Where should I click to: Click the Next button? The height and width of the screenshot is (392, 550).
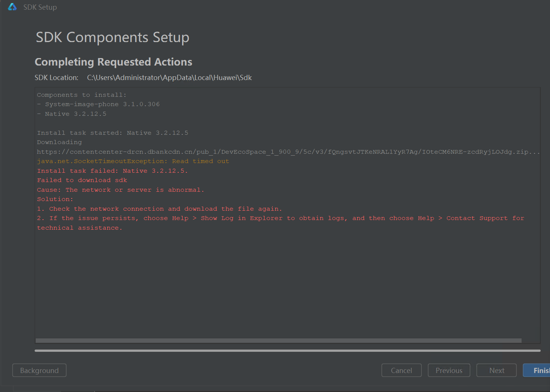[x=497, y=370]
